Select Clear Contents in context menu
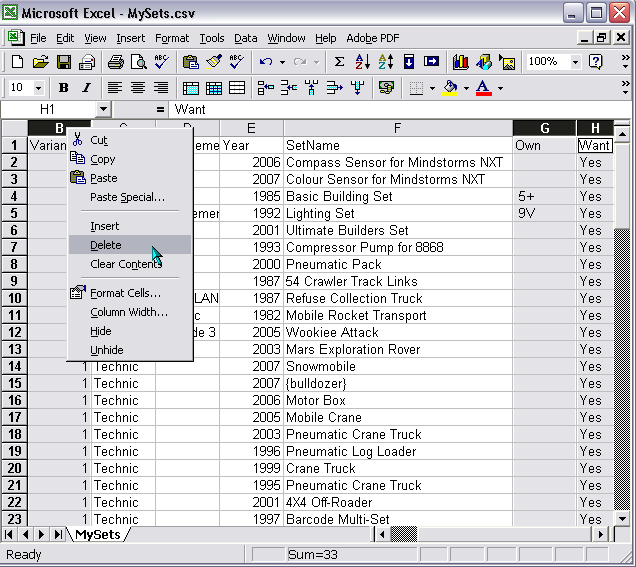636x567 pixels. point(130,264)
